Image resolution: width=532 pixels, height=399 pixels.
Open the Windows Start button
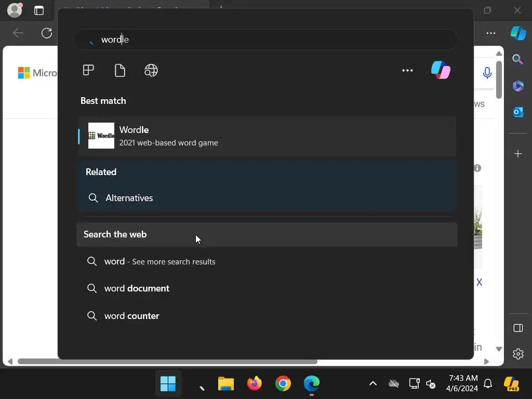pyautogui.click(x=168, y=384)
